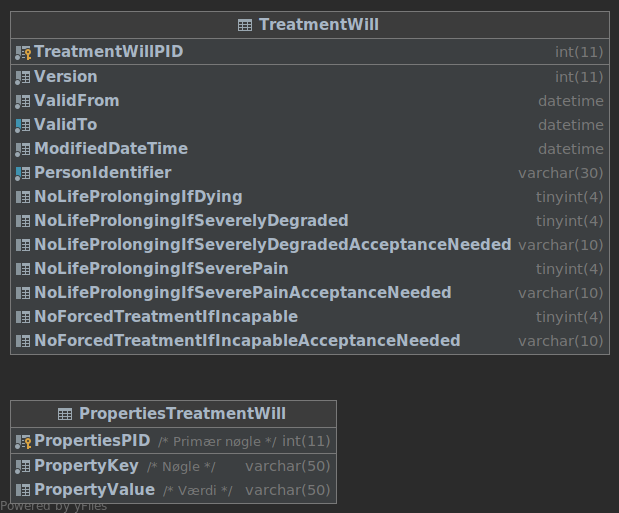The height and width of the screenshot is (513, 619).
Task: Click the key icon beside PropertiesPID
Action: tap(23, 441)
